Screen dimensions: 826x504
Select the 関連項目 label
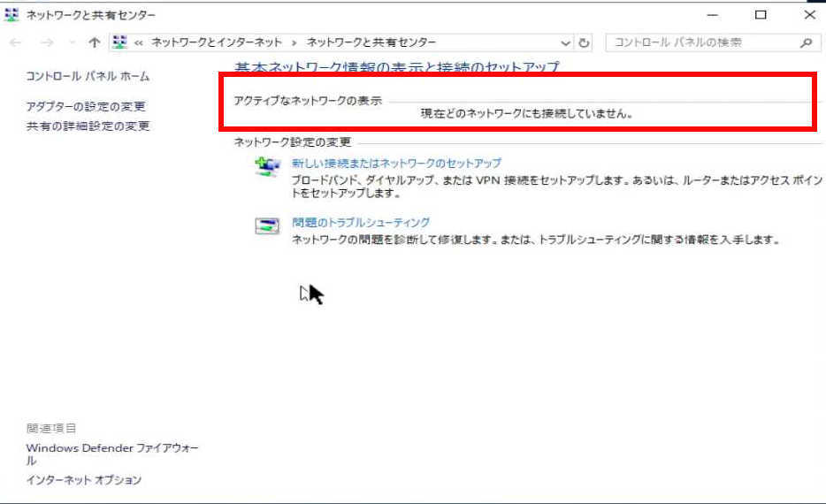(51, 428)
